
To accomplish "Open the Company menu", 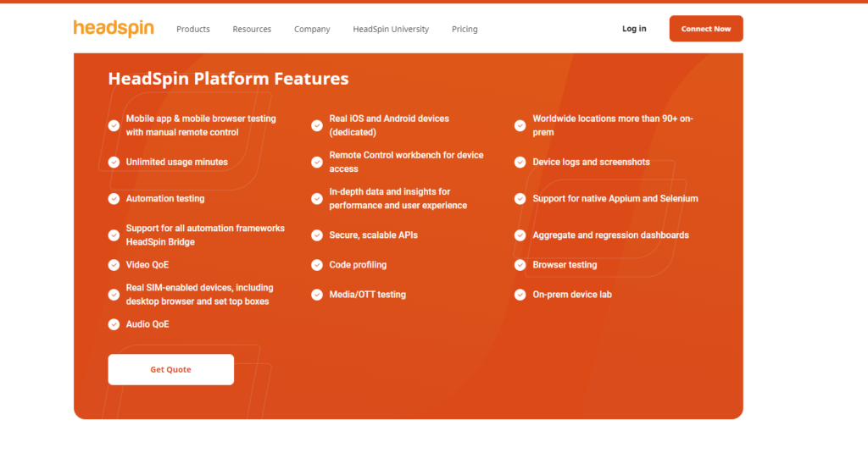I will coord(312,29).
